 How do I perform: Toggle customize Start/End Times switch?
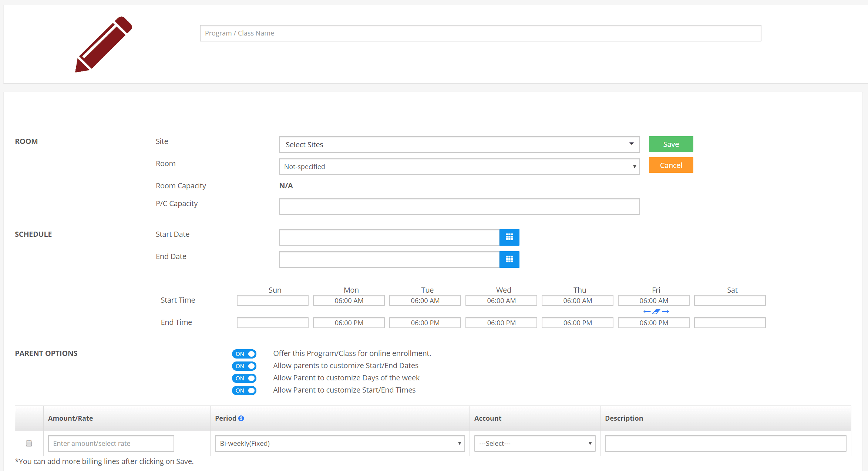pyautogui.click(x=244, y=390)
